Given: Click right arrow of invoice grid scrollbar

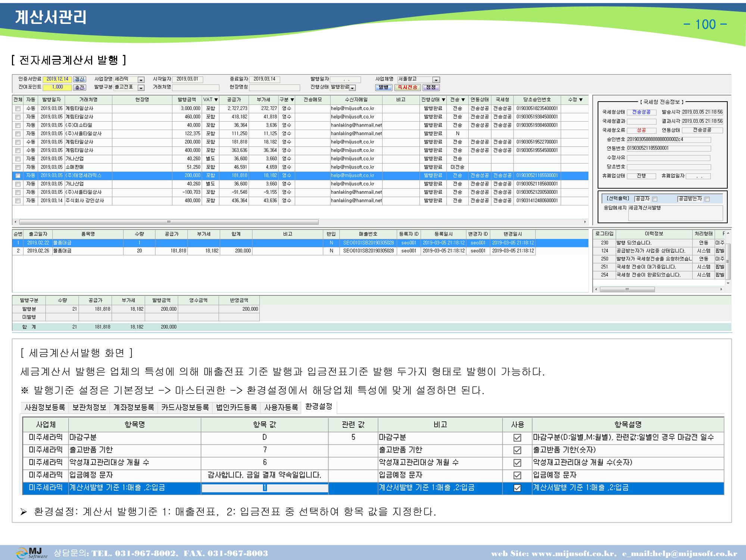Looking at the screenshot, I should click(585, 222).
